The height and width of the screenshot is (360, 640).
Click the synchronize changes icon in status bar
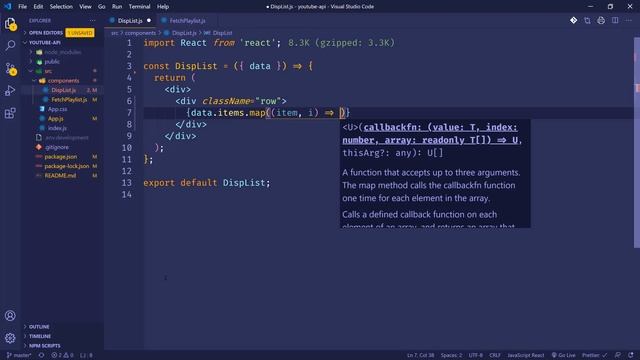41,355
